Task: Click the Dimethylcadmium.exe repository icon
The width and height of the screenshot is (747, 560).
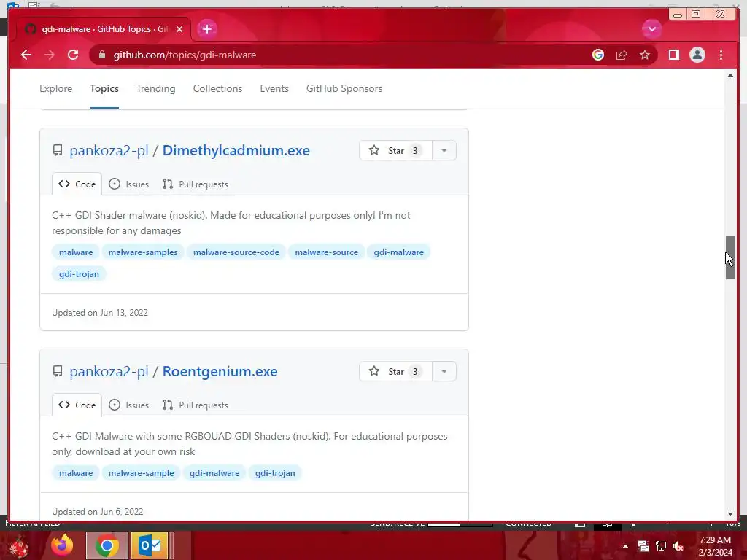Action: coord(58,150)
